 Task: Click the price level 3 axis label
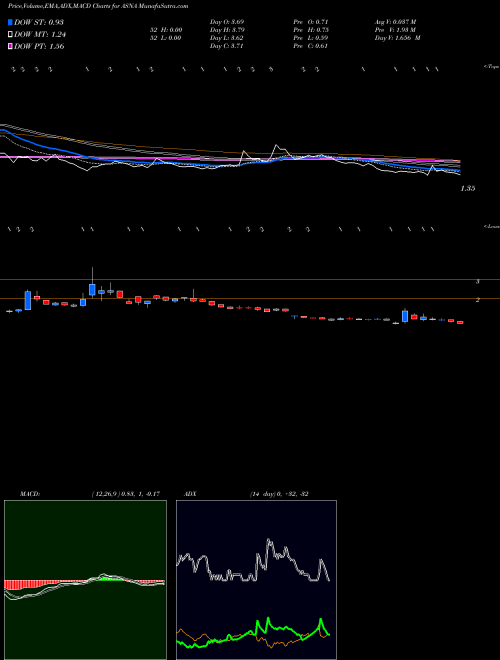[x=478, y=282]
